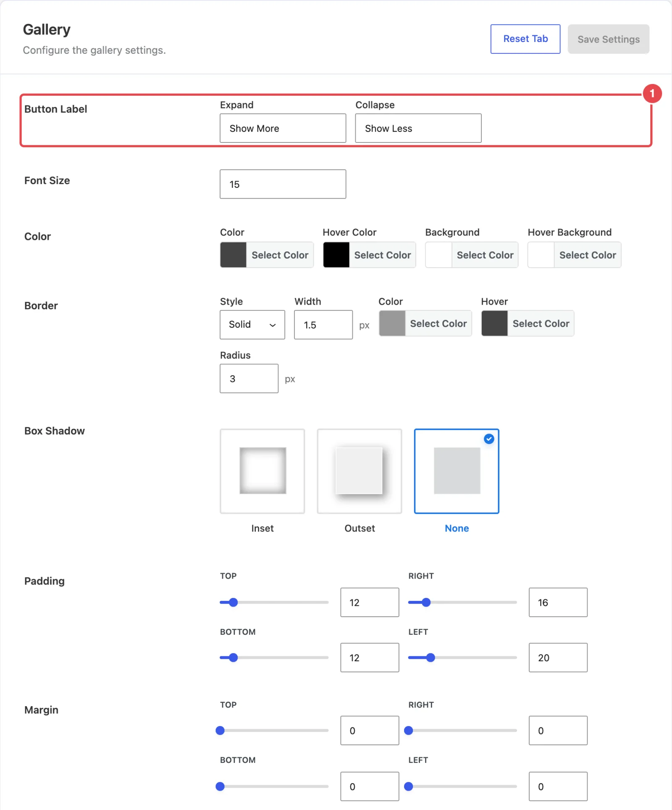Edit the Padding Right value 16 field
The height and width of the screenshot is (810, 672).
click(558, 602)
